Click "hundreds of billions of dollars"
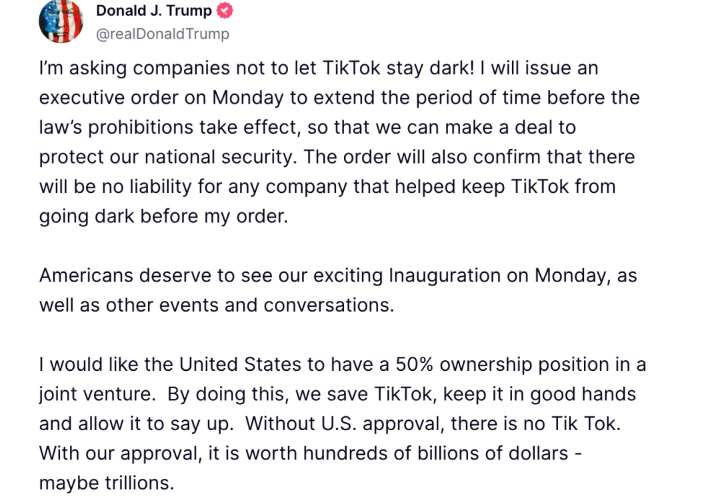Image resolution: width=705 pixels, height=501 pixels. point(436,453)
